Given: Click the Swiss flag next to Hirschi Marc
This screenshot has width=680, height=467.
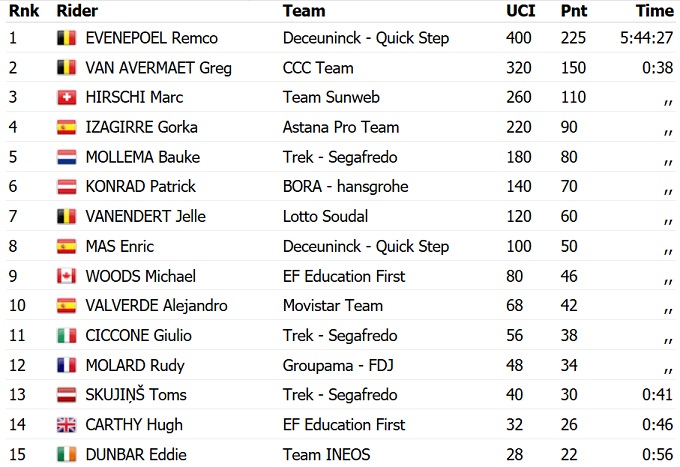Looking at the screenshot, I should point(66,98).
